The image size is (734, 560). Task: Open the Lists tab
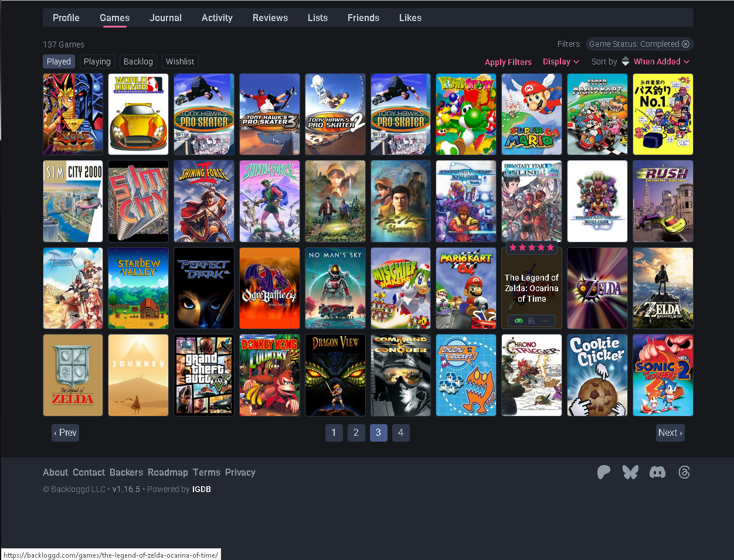point(318,18)
